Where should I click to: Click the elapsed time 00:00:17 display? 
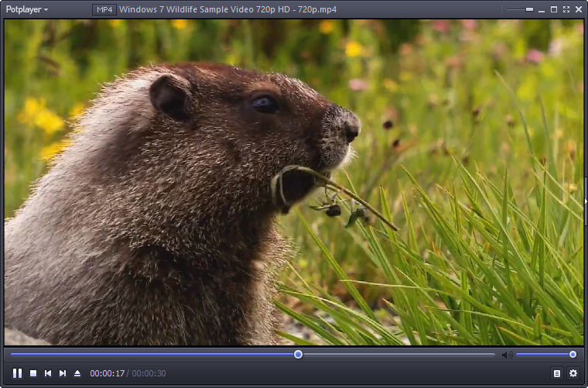[x=107, y=373]
